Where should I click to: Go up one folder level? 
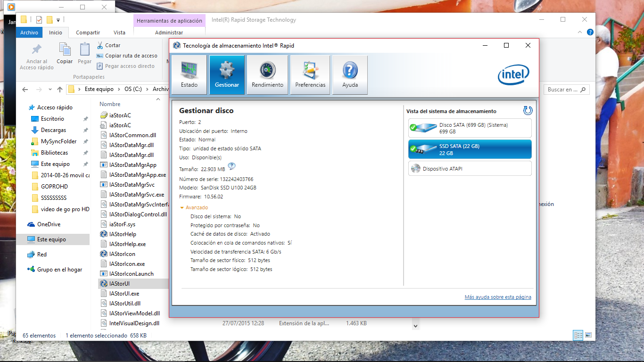[60, 89]
